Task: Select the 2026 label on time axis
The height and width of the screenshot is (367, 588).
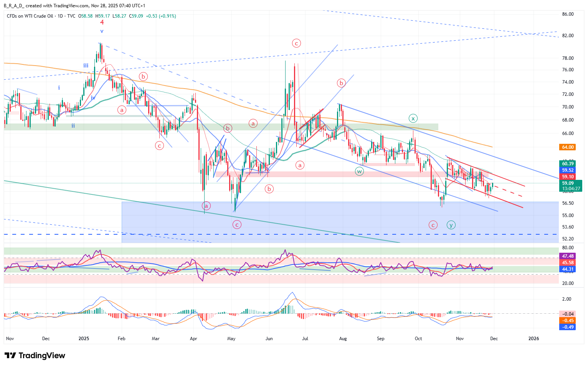Action: (x=533, y=339)
